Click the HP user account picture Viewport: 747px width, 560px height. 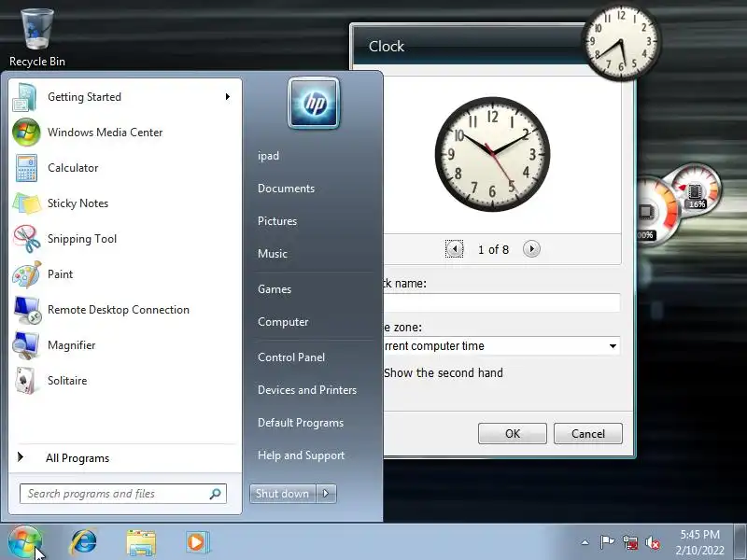pos(314,103)
